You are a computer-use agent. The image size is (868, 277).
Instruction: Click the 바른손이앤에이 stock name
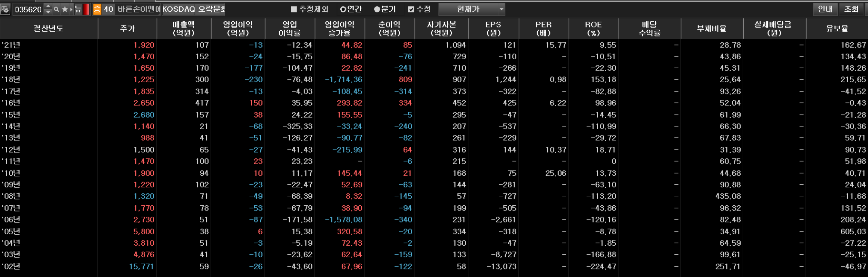[x=139, y=9]
